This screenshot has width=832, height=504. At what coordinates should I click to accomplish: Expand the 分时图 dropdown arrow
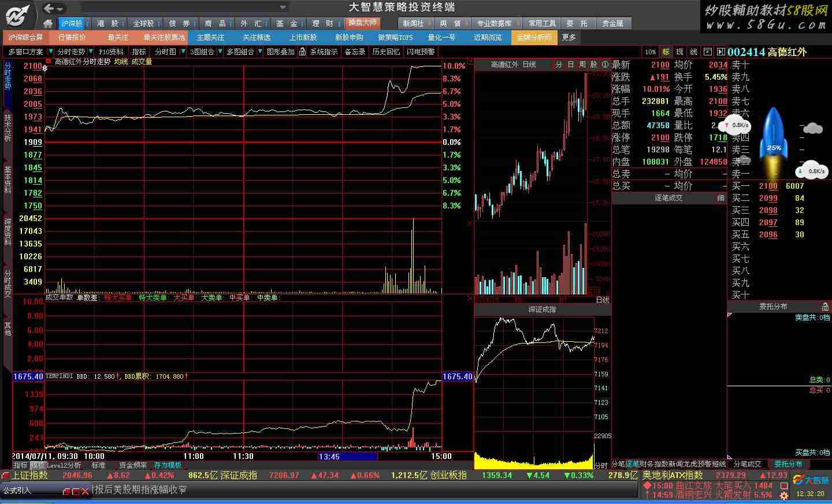click(x=183, y=52)
